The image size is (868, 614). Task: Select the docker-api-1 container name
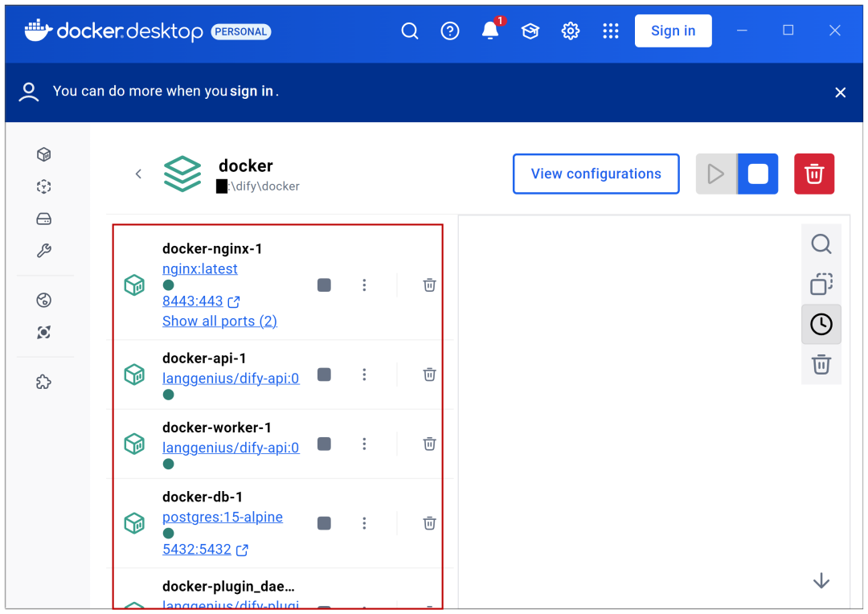203,358
